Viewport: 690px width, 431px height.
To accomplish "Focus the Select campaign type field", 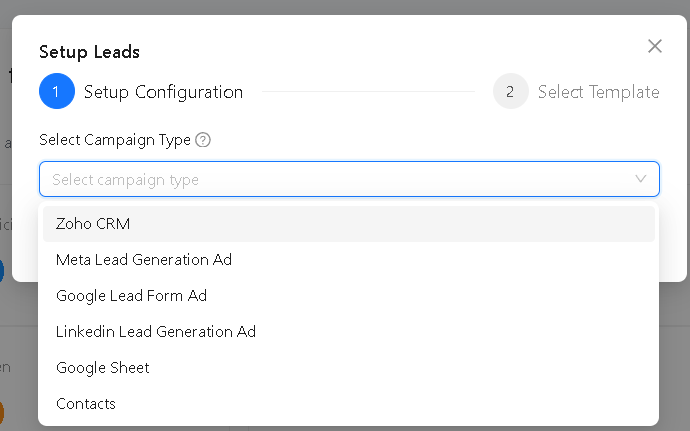I will click(x=349, y=179).
